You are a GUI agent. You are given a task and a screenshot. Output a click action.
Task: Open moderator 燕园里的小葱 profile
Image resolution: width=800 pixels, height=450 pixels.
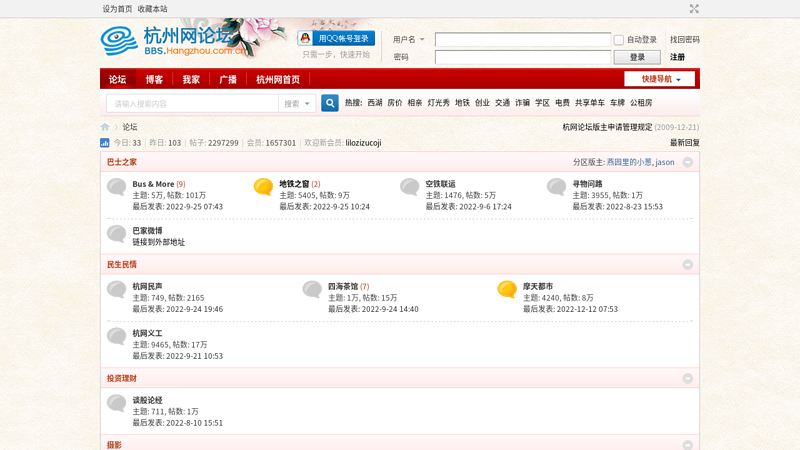pyautogui.click(x=629, y=162)
